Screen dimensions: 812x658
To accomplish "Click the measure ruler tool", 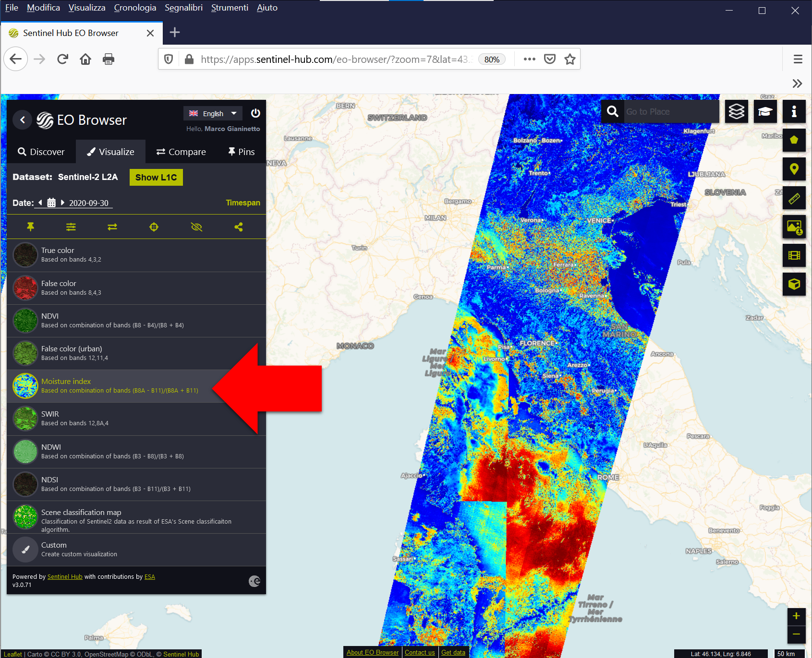I will coord(794,198).
